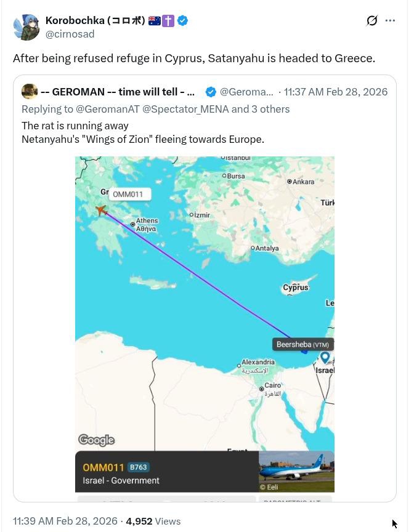Open the aircraft photo thumbnail
This screenshot has height=532, width=414.
point(296,472)
